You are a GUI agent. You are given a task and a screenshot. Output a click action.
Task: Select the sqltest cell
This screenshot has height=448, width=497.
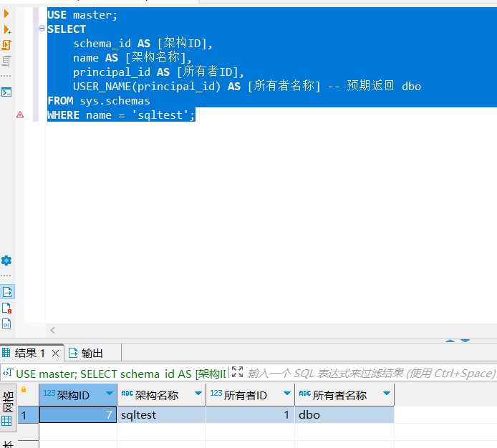point(161,415)
